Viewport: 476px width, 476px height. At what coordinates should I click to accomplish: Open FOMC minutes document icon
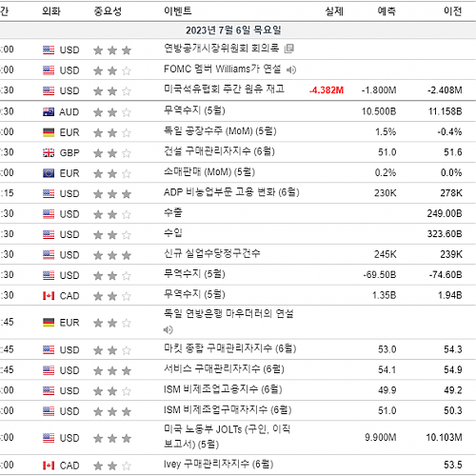coord(288,49)
